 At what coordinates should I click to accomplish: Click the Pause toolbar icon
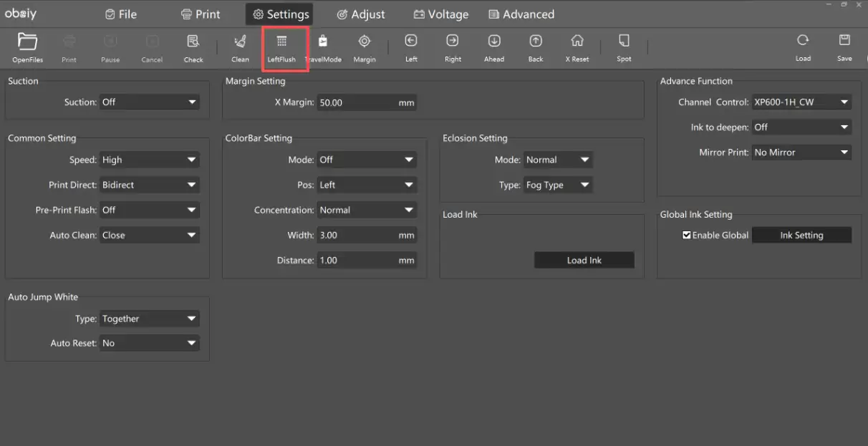110,41
